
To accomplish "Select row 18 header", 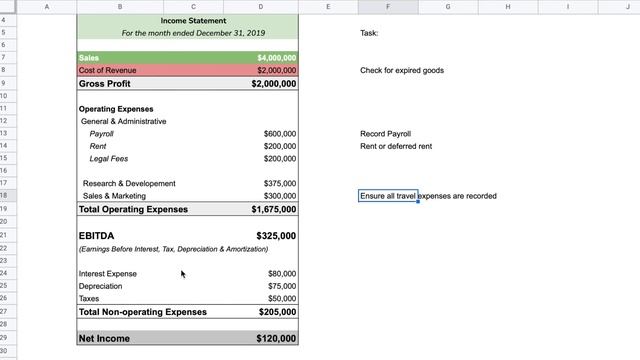I will (x=8, y=196).
